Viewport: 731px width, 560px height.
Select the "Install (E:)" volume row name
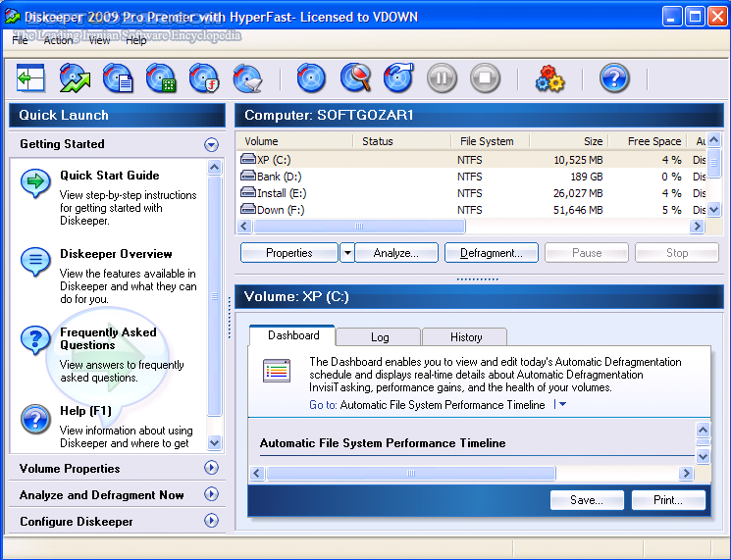coord(282,193)
